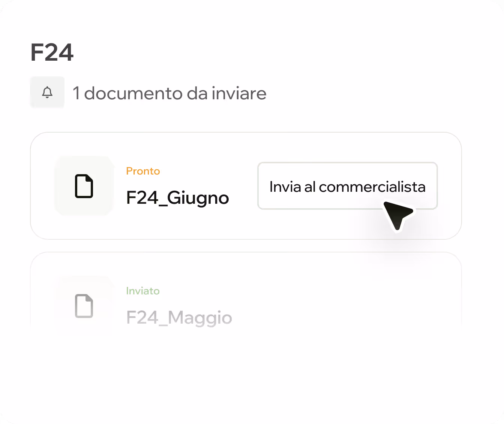
Task: Click the F24 page heading
Action: (x=52, y=52)
